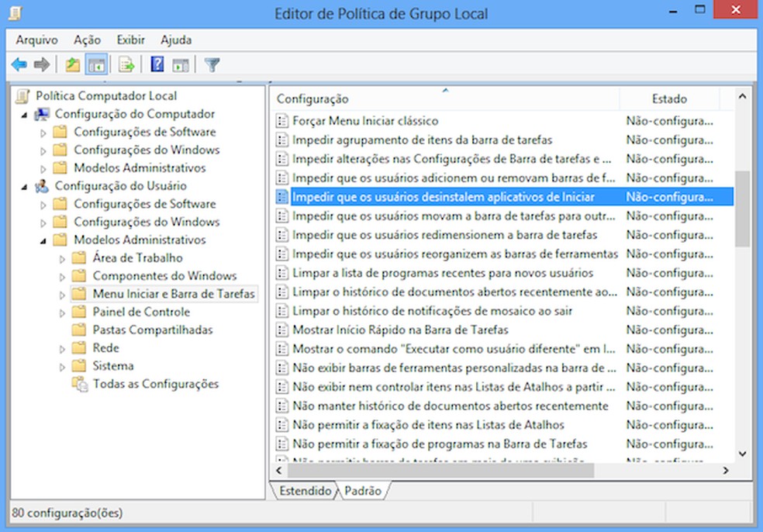763x532 pixels.
Task: Click the Back navigation arrow in the toolbar
Action: (19, 64)
